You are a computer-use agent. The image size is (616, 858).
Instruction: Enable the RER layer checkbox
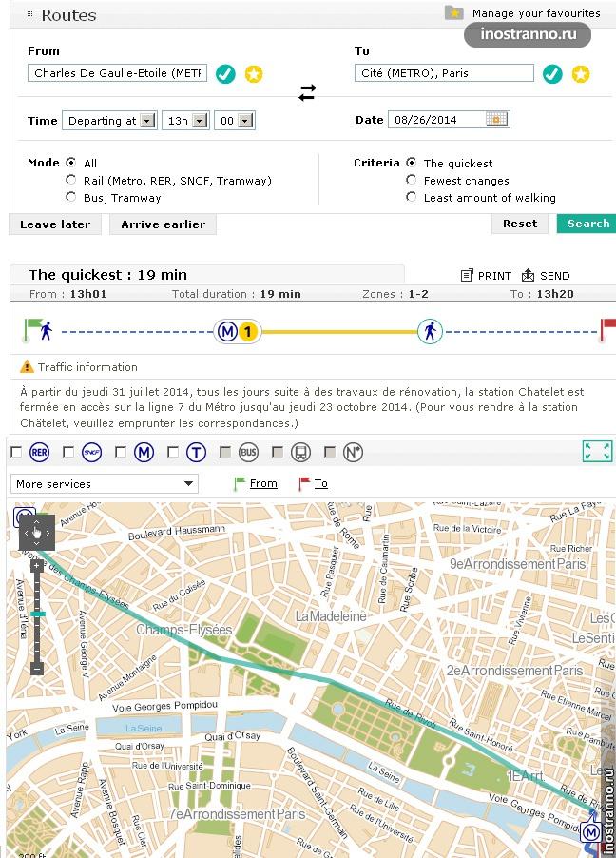15,452
